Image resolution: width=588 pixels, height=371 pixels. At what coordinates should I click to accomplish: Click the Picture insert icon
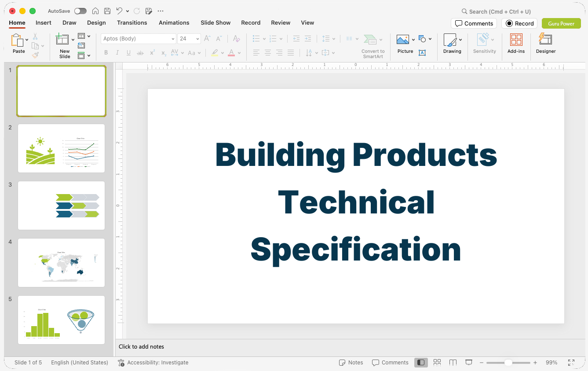coord(403,40)
